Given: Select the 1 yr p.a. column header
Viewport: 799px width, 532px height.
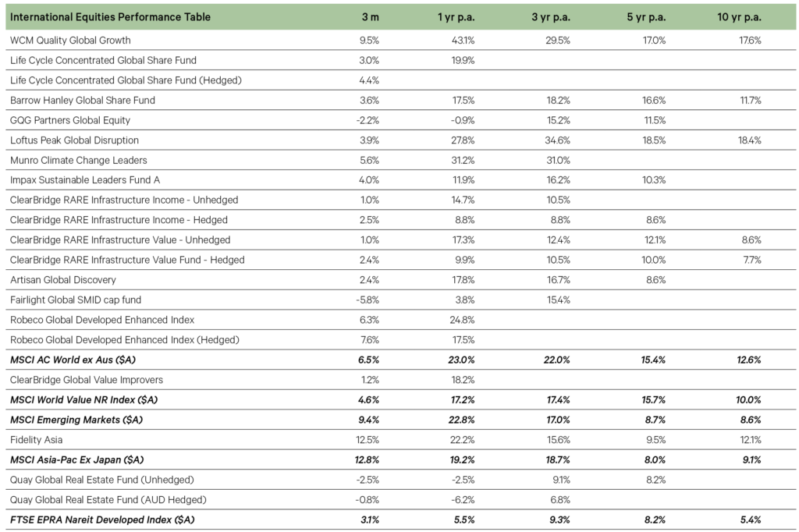Looking at the screenshot, I should [x=456, y=17].
